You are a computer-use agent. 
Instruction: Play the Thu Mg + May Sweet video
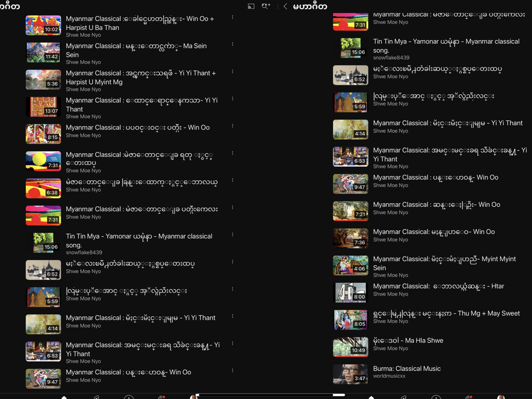(351, 320)
